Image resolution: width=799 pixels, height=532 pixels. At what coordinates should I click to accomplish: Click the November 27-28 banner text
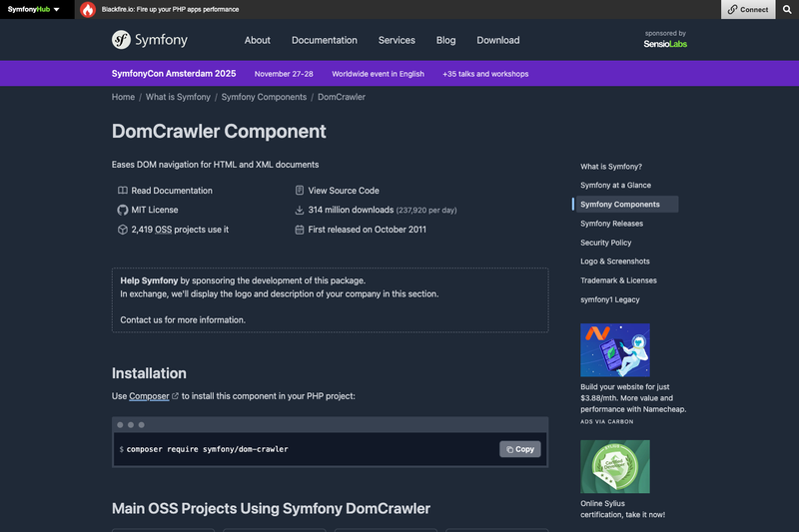tap(284, 74)
